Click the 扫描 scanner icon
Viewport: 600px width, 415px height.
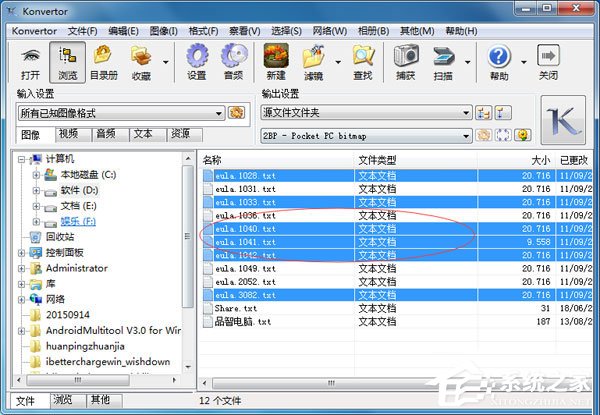pos(443,56)
